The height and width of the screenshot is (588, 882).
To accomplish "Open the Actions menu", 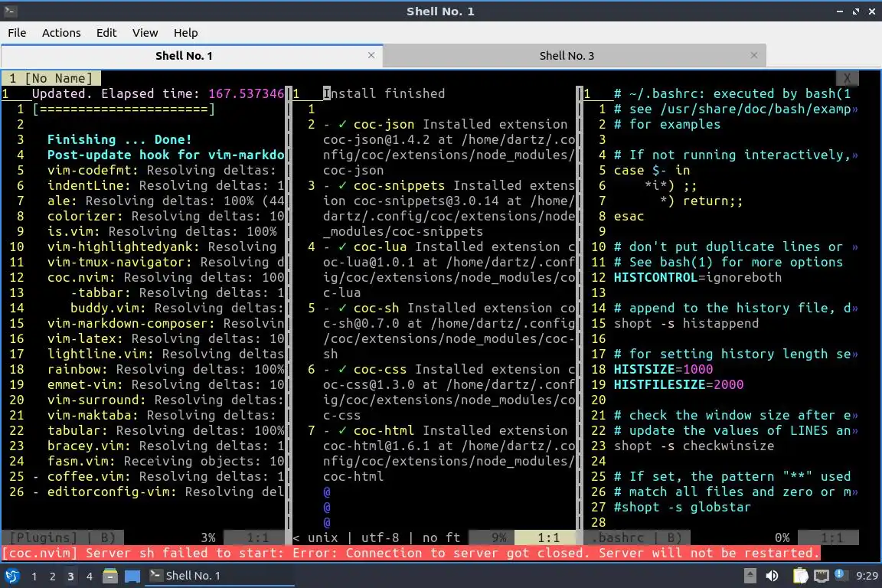I will click(61, 33).
